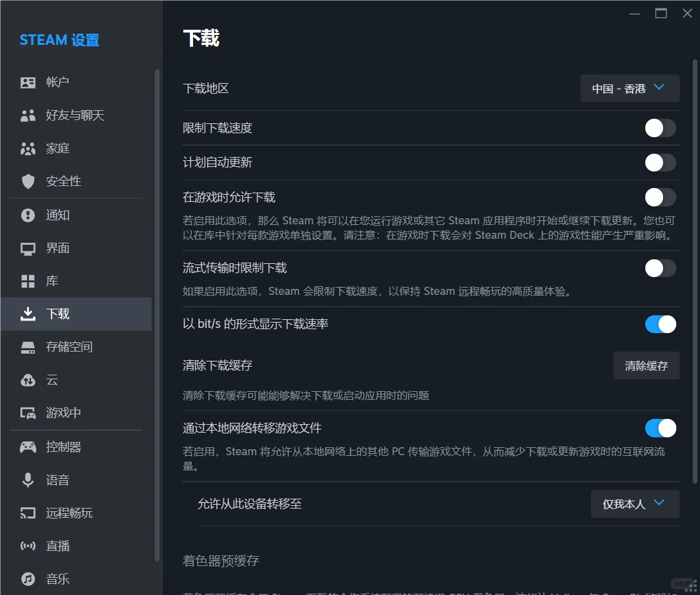
Task: Click the 安全性 shield icon
Action: pos(28,181)
